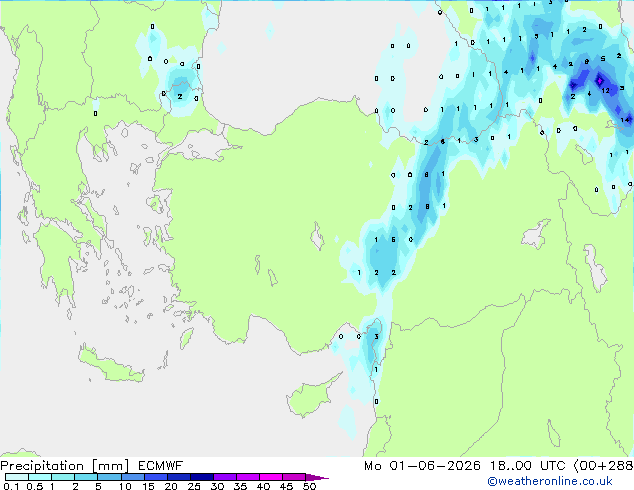Screen dimensions: 634x490
Task: Click the '18:00 UTC' time label
Action: (528, 466)
